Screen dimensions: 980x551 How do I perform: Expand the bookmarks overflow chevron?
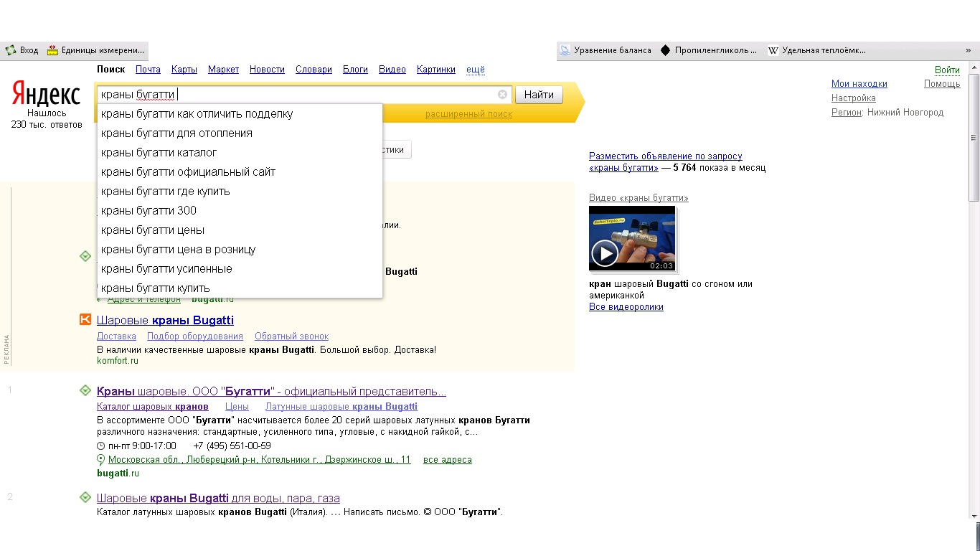(x=968, y=50)
